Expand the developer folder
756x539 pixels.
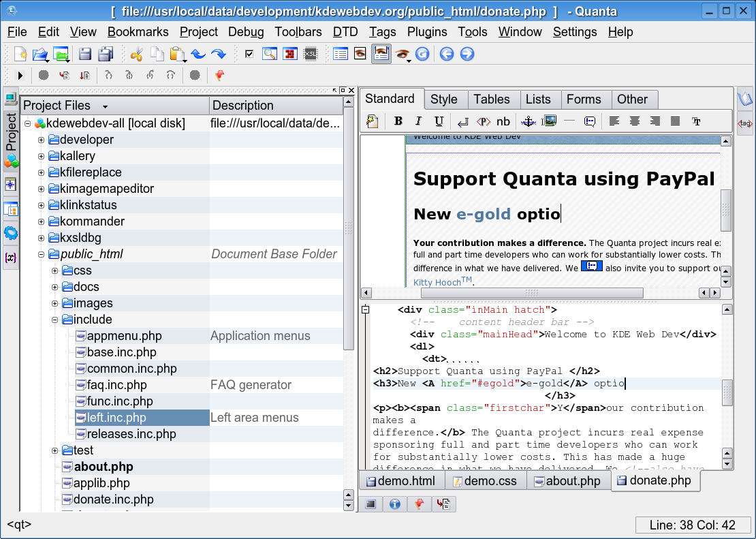point(41,140)
